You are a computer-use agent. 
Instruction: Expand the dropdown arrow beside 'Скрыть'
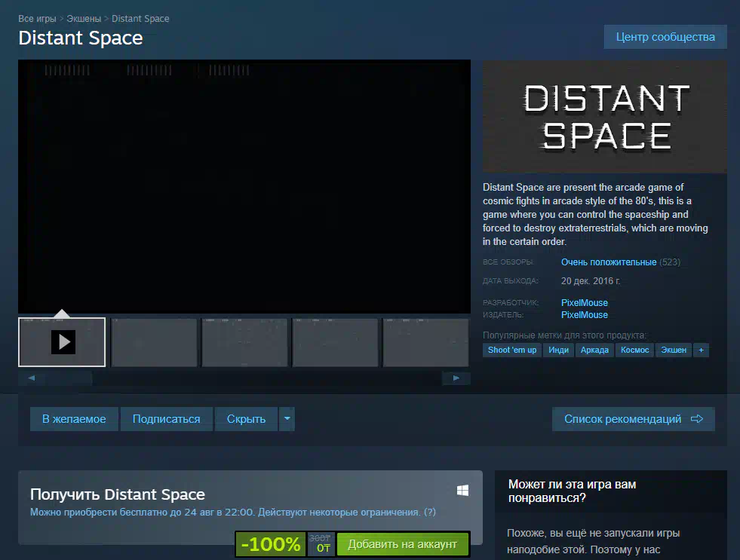(x=287, y=419)
